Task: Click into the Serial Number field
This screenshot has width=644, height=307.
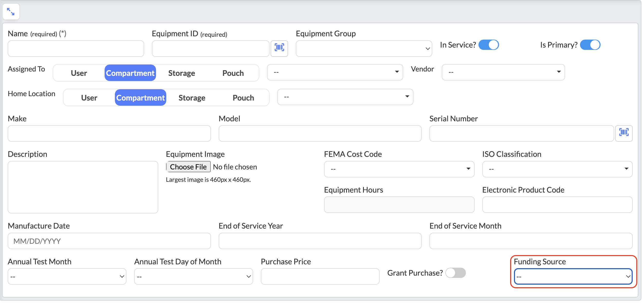Action: coord(522,133)
